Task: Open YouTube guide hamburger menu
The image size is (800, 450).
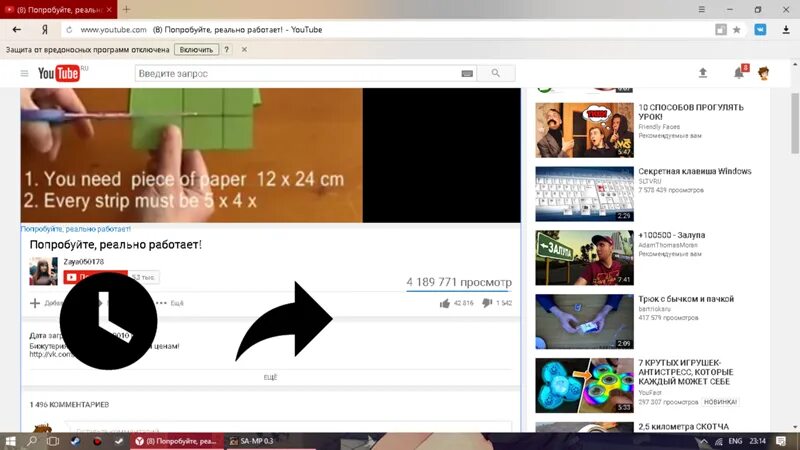Action: tap(24, 73)
